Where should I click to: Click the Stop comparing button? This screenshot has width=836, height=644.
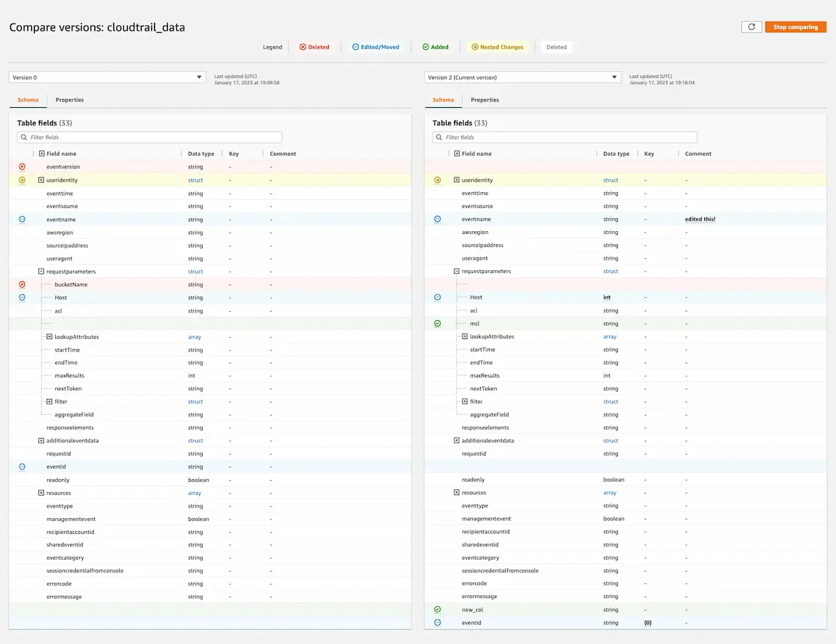click(x=796, y=26)
